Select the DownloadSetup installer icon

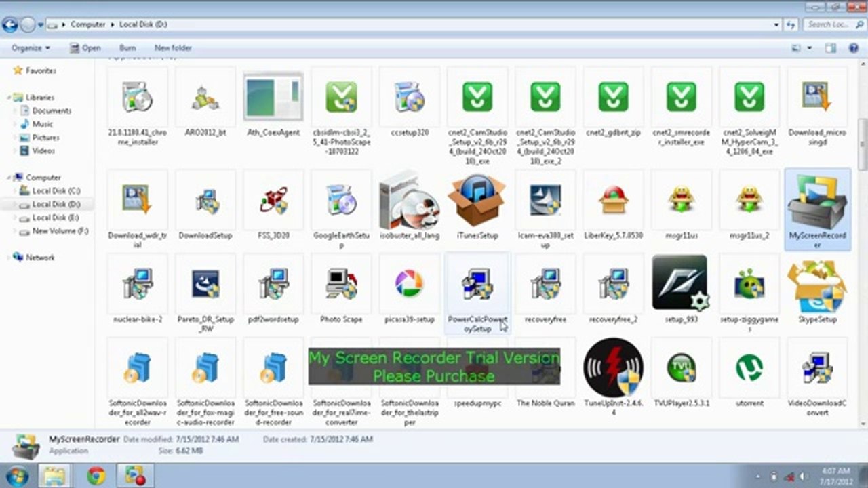click(205, 200)
